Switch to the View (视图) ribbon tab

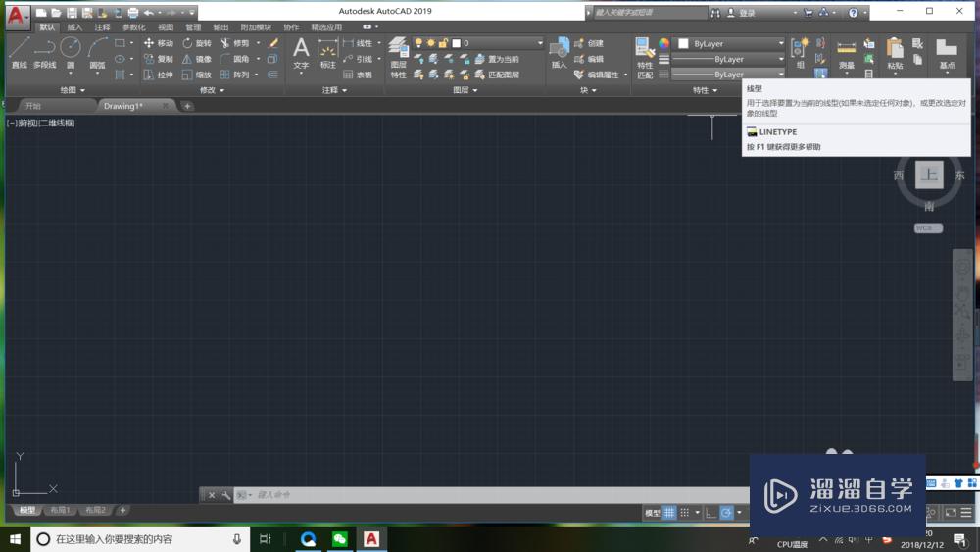pyautogui.click(x=166, y=27)
